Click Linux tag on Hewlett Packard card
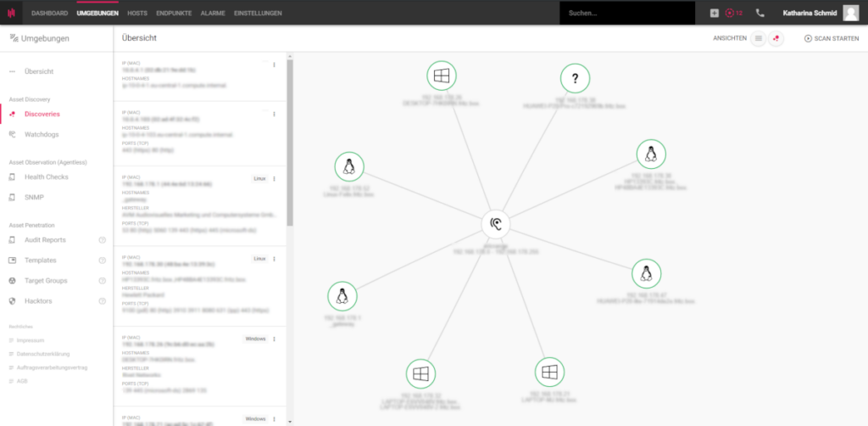The height and width of the screenshot is (426, 868). coord(259,259)
